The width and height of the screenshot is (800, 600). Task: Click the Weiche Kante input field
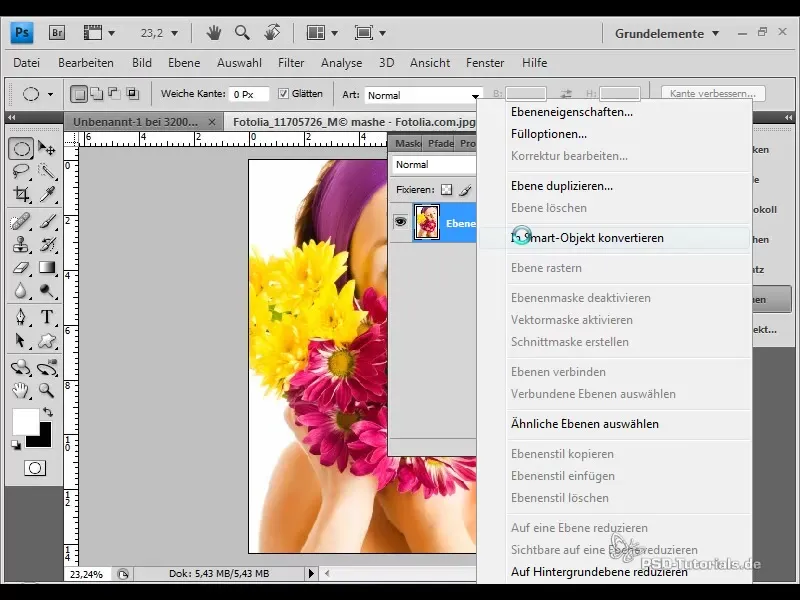[x=249, y=94]
